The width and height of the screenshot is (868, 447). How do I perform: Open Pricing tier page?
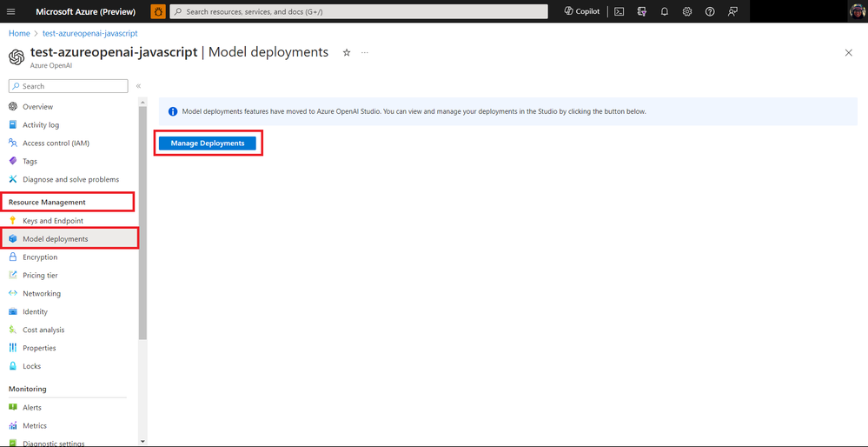click(41, 276)
